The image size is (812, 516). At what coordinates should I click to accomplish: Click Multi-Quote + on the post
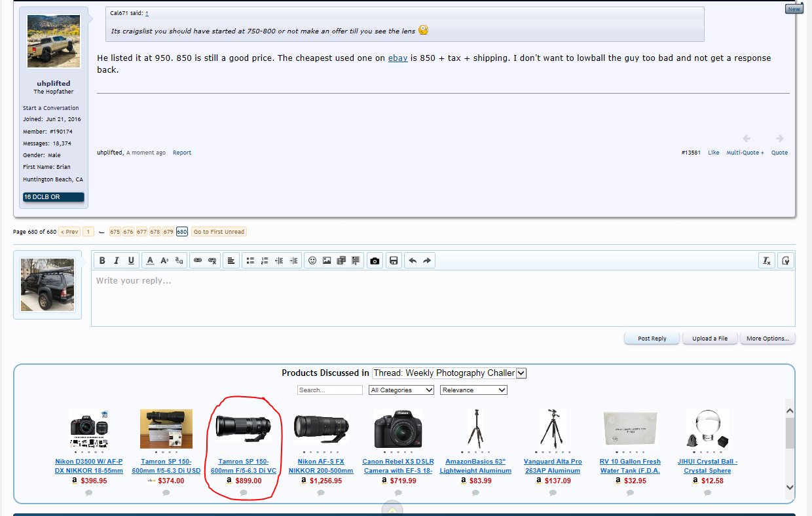point(745,153)
